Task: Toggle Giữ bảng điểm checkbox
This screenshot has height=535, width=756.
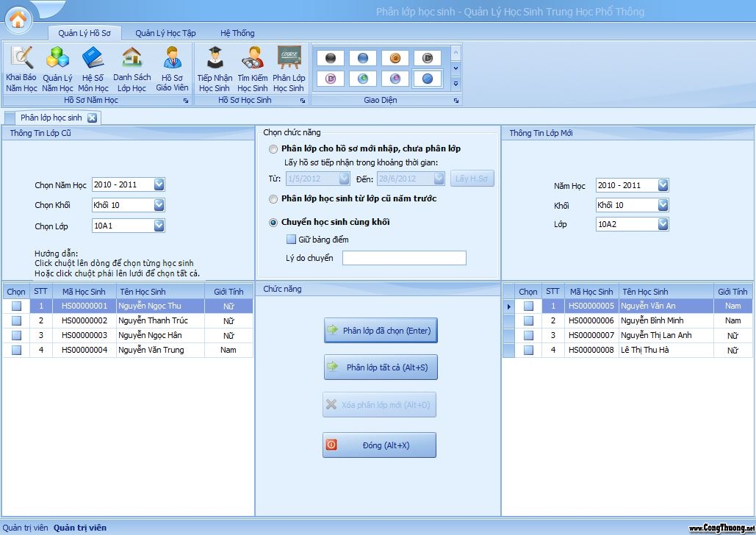Action: point(291,240)
